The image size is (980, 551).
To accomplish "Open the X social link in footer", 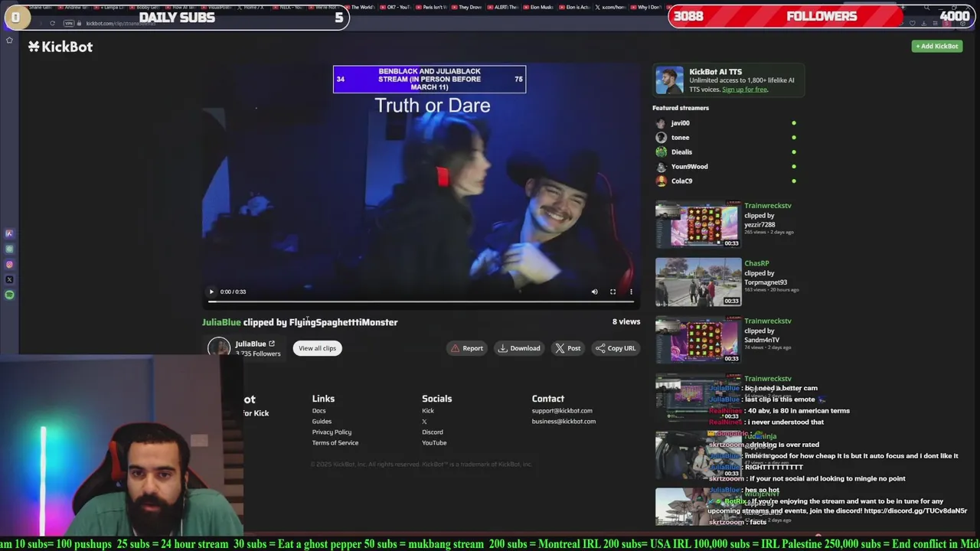I will (424, 422).
